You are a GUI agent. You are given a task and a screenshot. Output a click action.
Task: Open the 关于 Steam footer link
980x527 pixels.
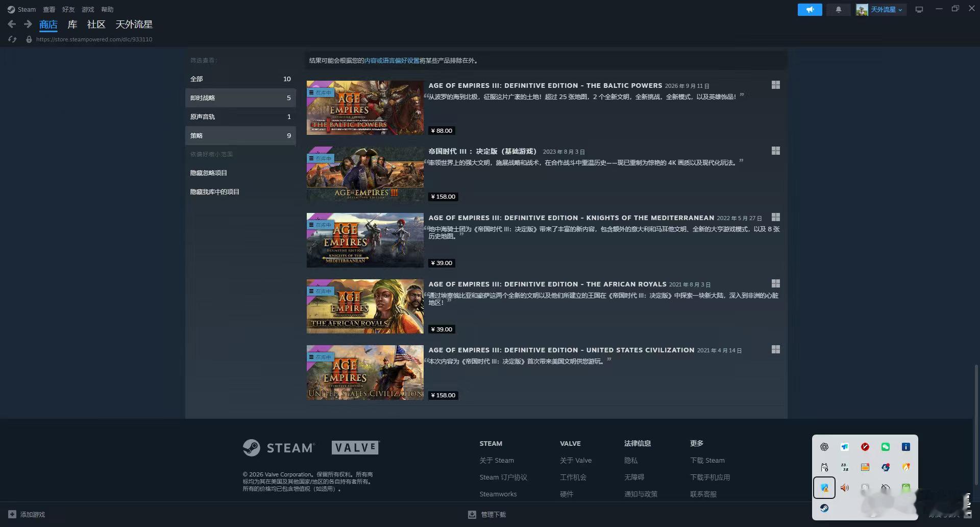pyautogui.click(x=497, y=460)
